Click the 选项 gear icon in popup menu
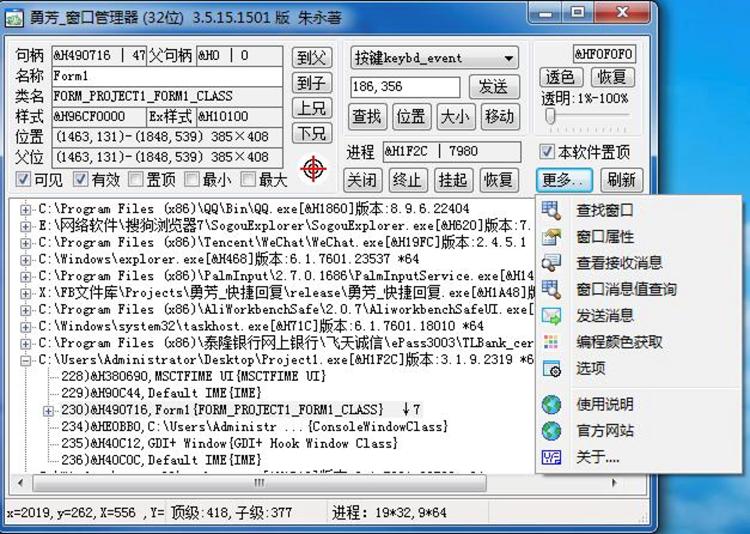Screen dimensions: 750x534 coord(551,368)
